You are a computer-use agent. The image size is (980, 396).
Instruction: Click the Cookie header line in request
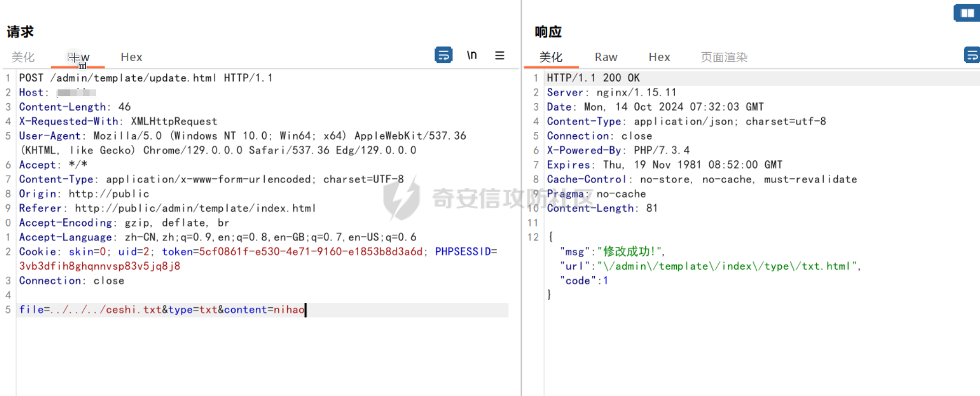pos(258,259)
